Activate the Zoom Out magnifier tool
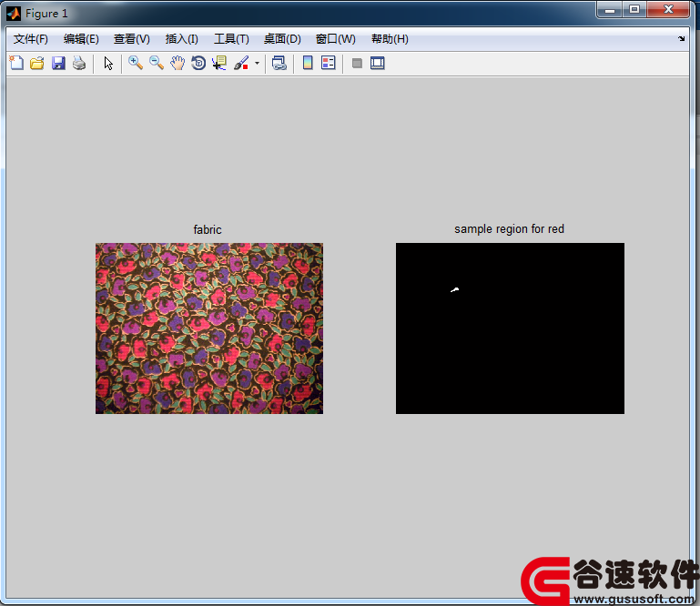Screen dimensions: 700x606 click(x=157, y=63)
